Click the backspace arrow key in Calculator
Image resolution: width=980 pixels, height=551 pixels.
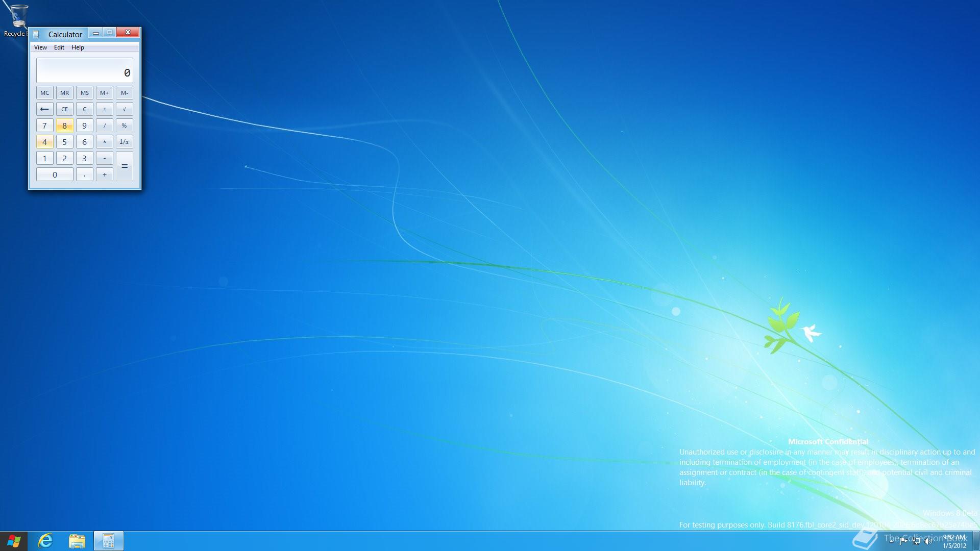44,109
